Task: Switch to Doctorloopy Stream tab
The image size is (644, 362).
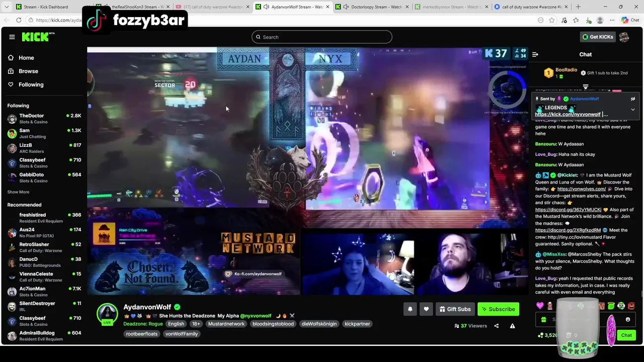Action: (x=372, y=7)
